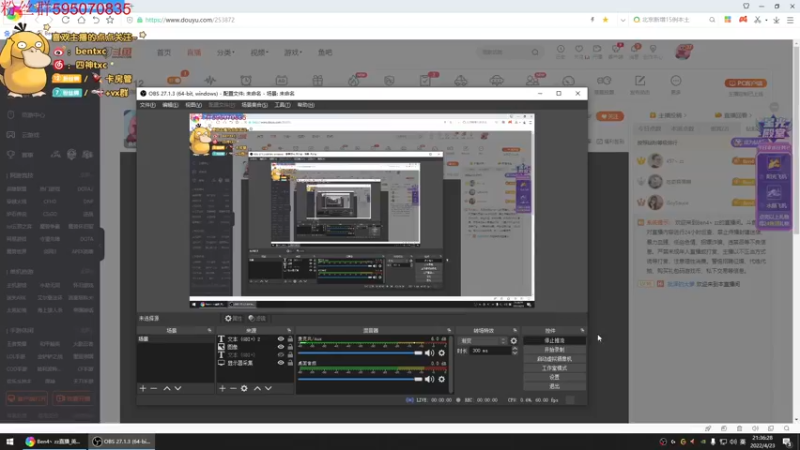Remove the selected source with minus icon
This screenshot has height=450, width=800.
coord(233,388)
